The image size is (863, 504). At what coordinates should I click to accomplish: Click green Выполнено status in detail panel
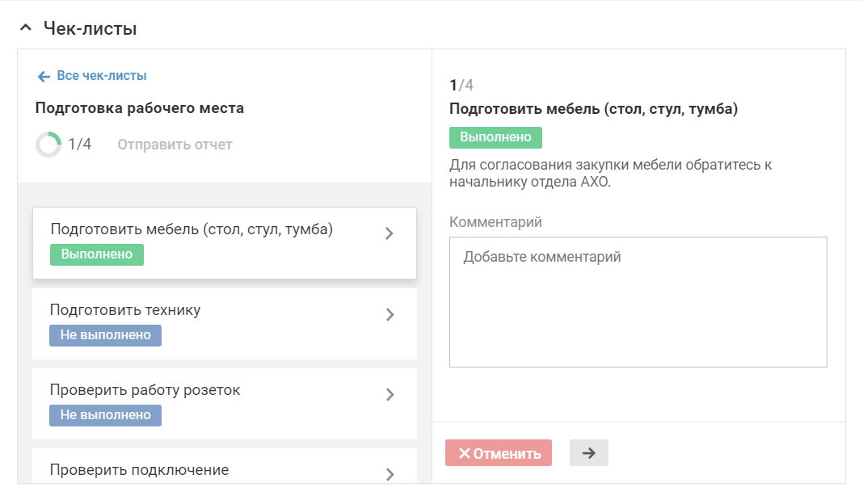point(495,137)
